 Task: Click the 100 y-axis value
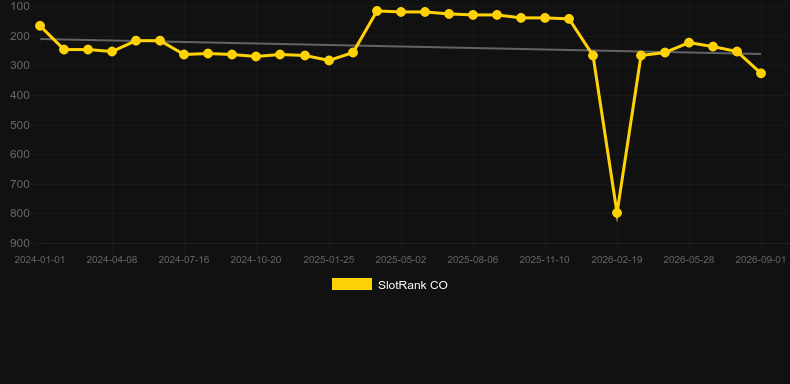point(20,7)
